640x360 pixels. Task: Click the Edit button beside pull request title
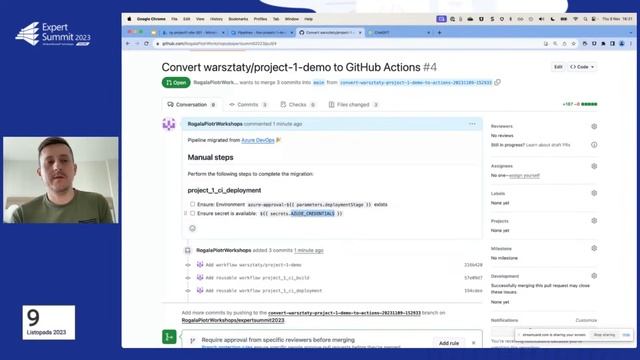pos(558,67)
